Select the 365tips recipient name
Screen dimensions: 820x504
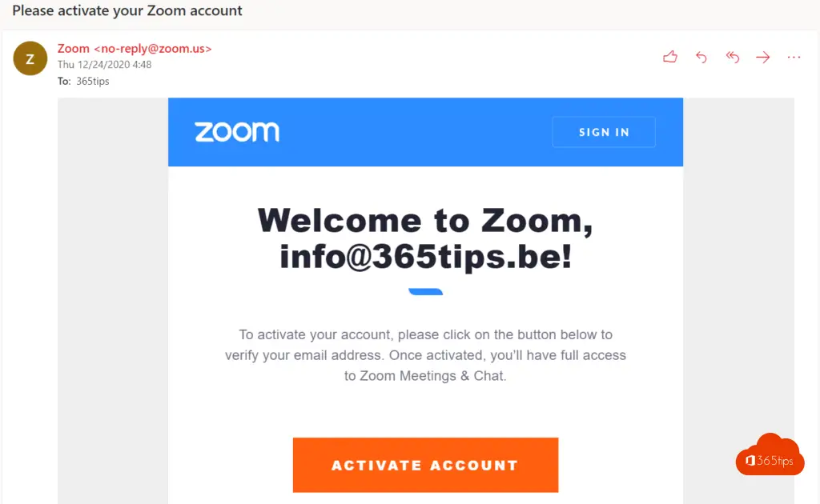(93, 81)
